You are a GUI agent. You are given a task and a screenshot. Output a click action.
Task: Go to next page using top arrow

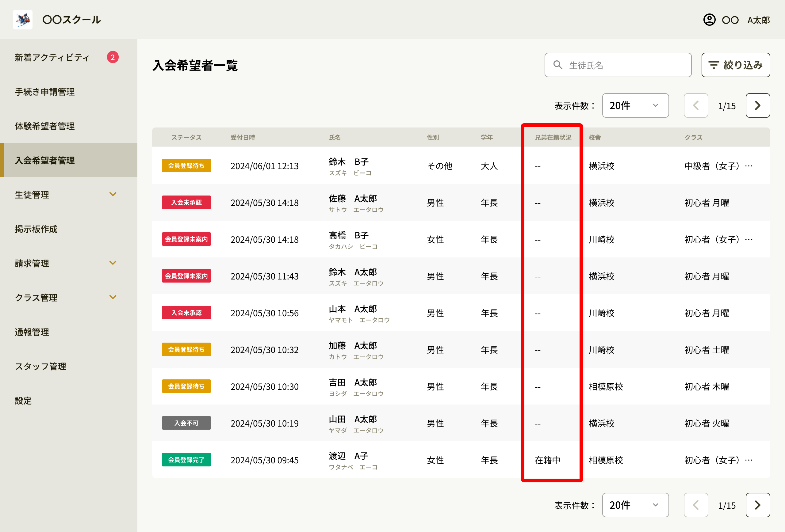tap(758, 105)
